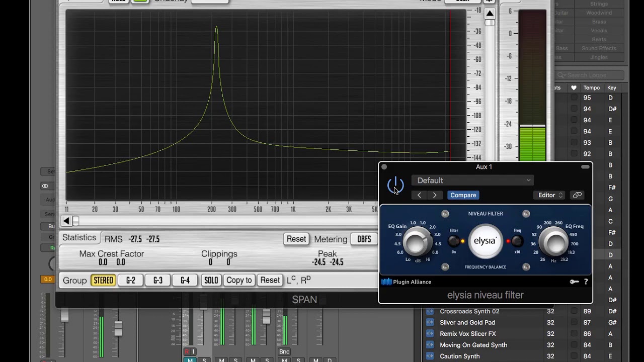This screenshot has height=362, width=644.
Task: Check favorite box for Moving On Gated Synth
Action: tap(574, 345)
